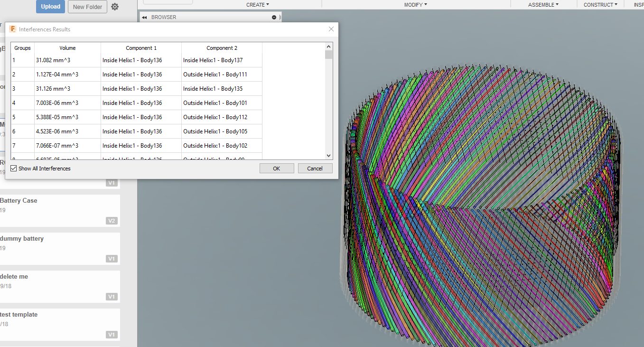The width and height of the screenshot is (644, 347).
Task: Click the Outside Helix:1 - Body101 cell
Action: (x=222, y=103)
